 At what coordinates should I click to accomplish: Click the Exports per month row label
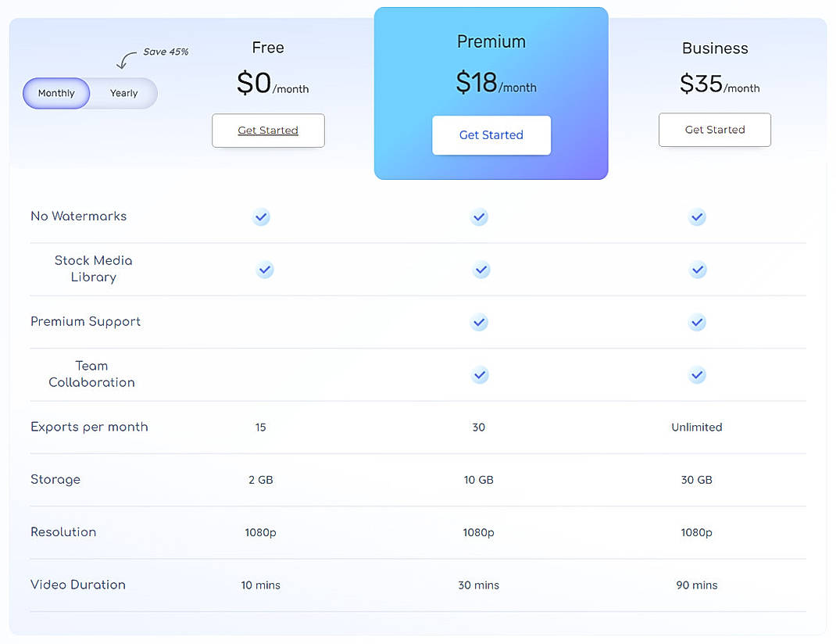[89, 427]
